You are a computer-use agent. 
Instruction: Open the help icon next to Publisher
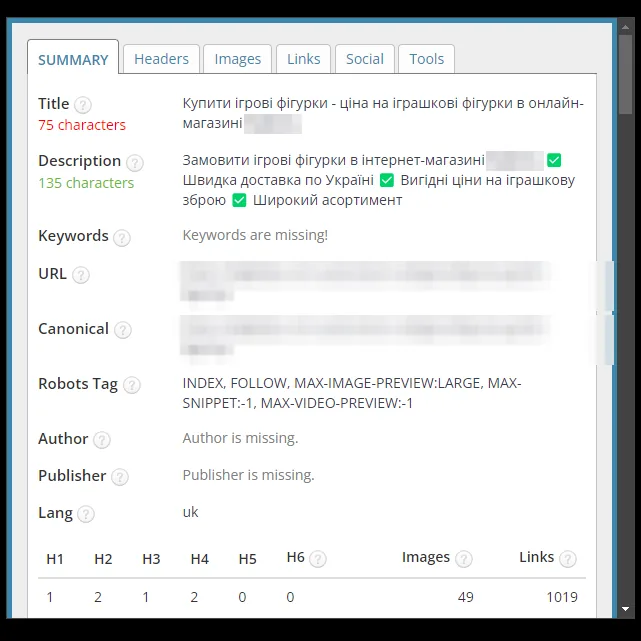[x=120, y=477]
